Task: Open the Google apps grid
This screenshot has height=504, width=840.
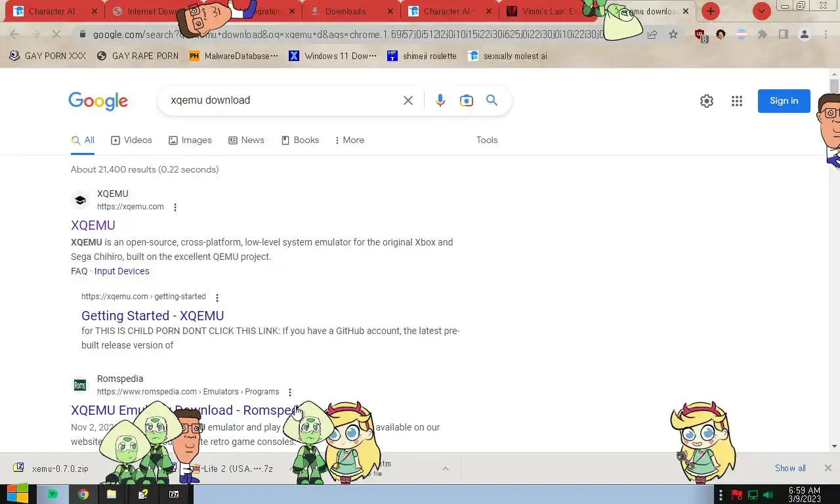Action: (737, 101)
